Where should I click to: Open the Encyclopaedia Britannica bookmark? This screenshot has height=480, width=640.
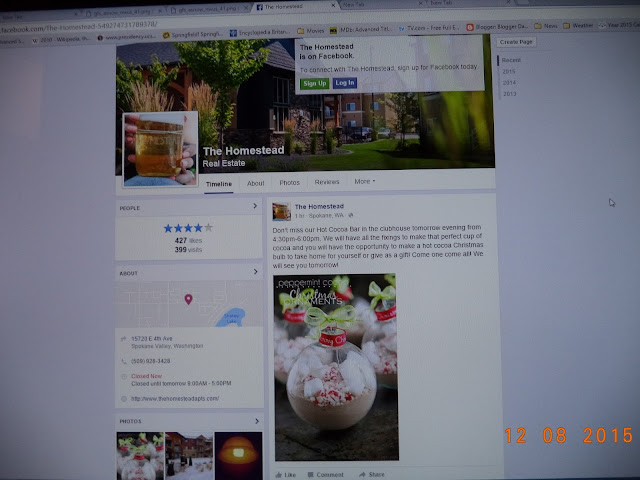[260, 32]
